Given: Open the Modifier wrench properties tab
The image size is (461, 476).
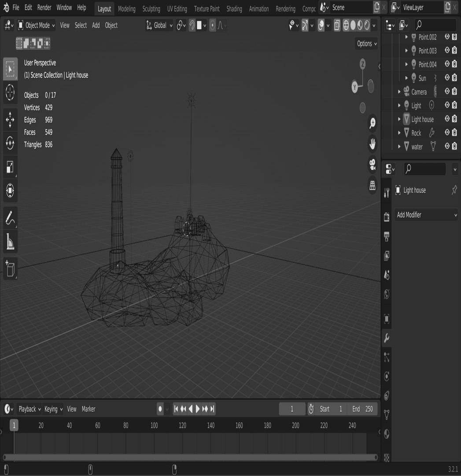Looking at the screenshot, I should [x=387, y=338].
